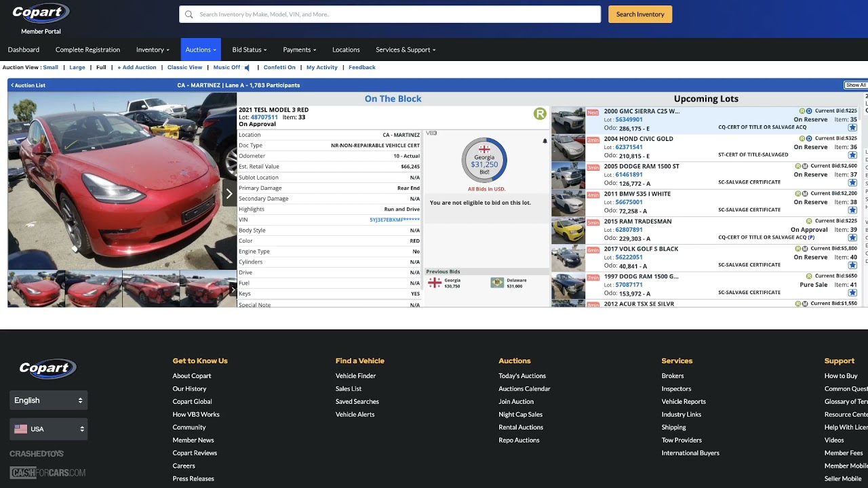Screen dimensions: 868x488
Task: Click Georgia flag in Previous Bids
Action: point(435,283)
